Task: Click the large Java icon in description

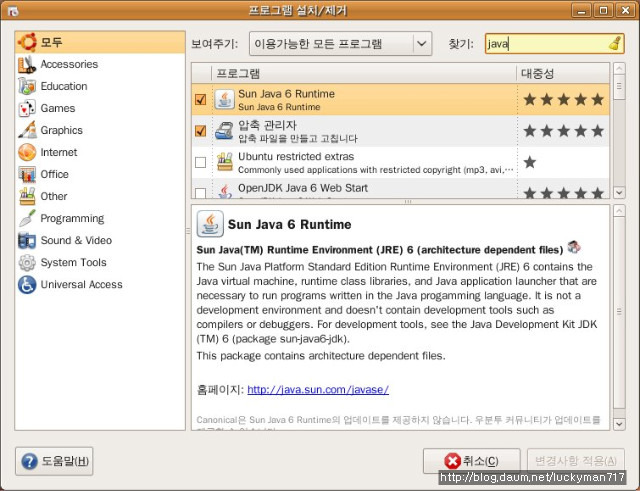Action: click(210, 224)
